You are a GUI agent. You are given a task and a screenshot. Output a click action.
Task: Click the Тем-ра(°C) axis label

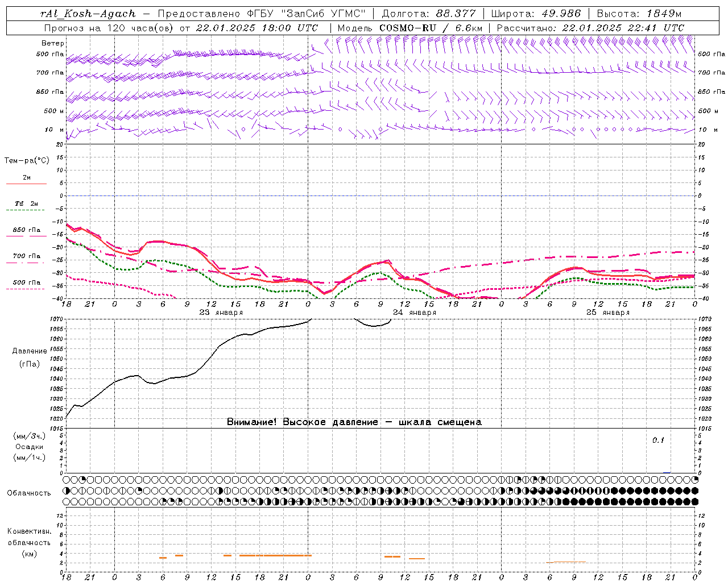point(27,161)
